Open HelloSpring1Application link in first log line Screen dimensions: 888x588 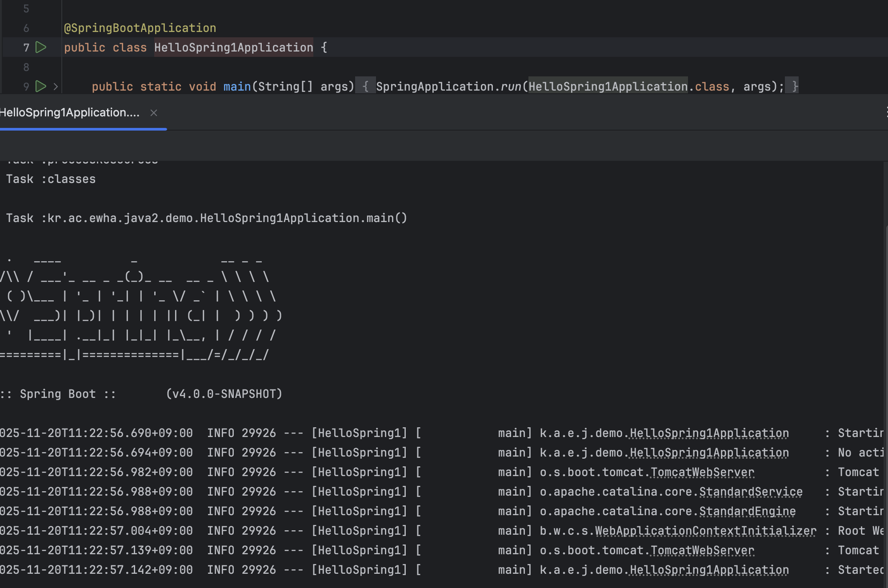coord(709,433)
